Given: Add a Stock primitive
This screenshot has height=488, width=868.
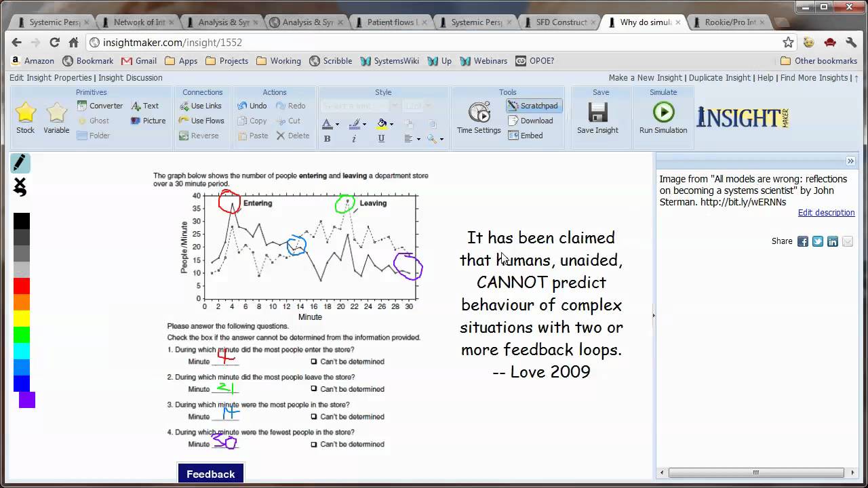Looking at the screenshot, I should point(25,118).
